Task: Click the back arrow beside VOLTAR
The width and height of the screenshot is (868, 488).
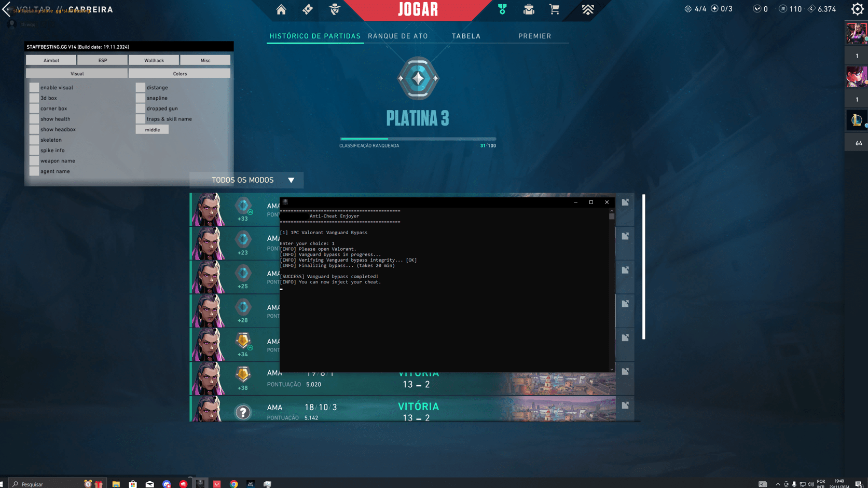Action: (6, 9)
